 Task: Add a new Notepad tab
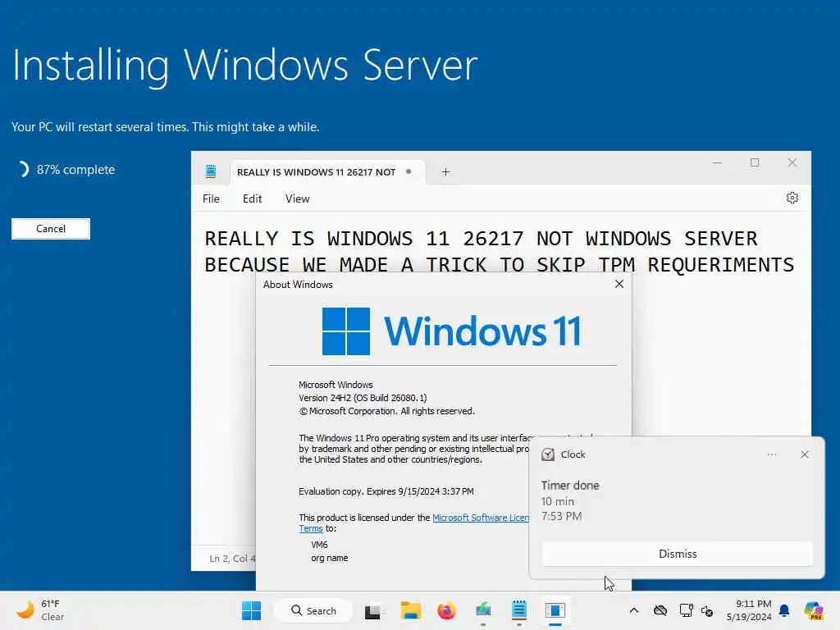[x=445, y=172]
